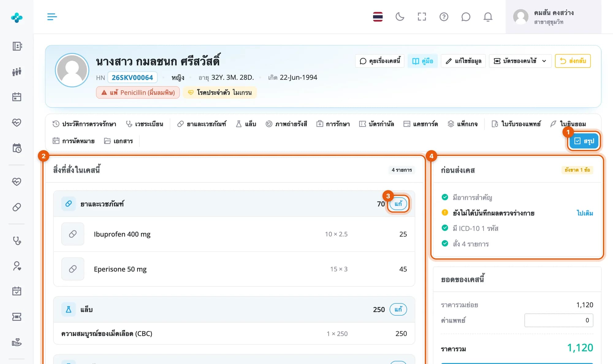This screenshot has width=613, height=364.
Task: Open user profile คมสัน คงสว่าง menu
Action: pyautogui.click(x=553, y=17)
